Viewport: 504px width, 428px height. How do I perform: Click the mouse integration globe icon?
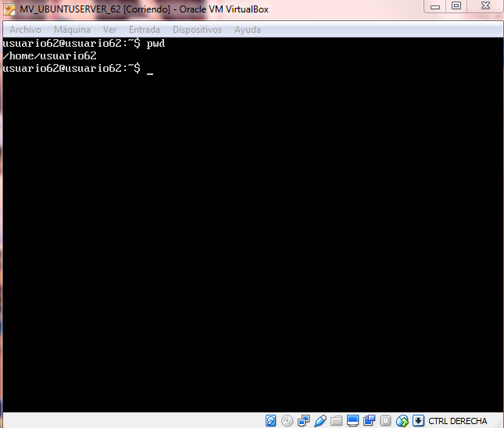402,421
